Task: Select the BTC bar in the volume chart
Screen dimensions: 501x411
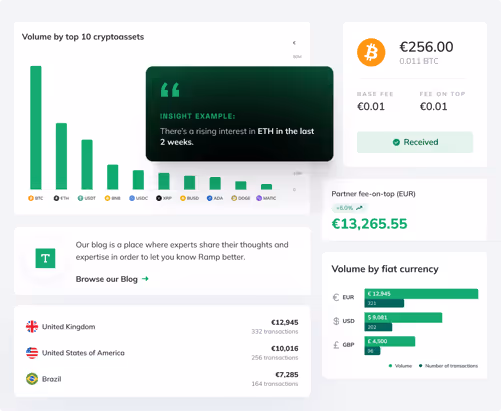Action: point(36,128)
